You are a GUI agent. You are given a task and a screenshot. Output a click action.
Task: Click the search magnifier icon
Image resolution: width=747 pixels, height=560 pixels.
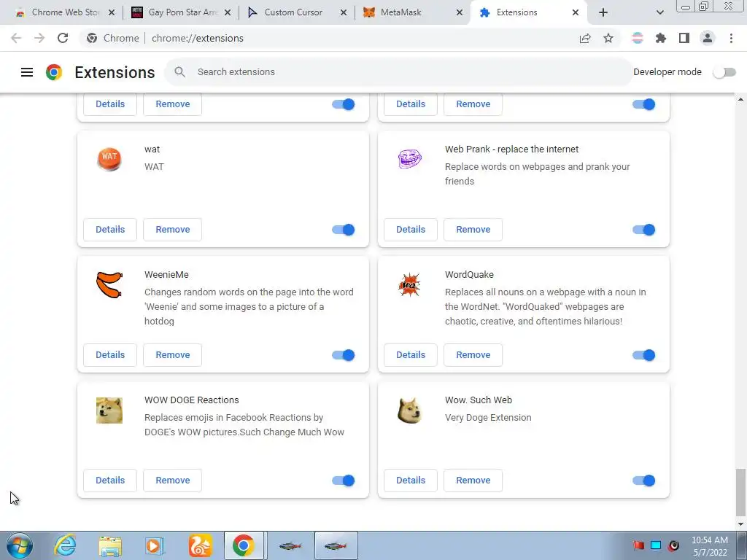(179, 72)
